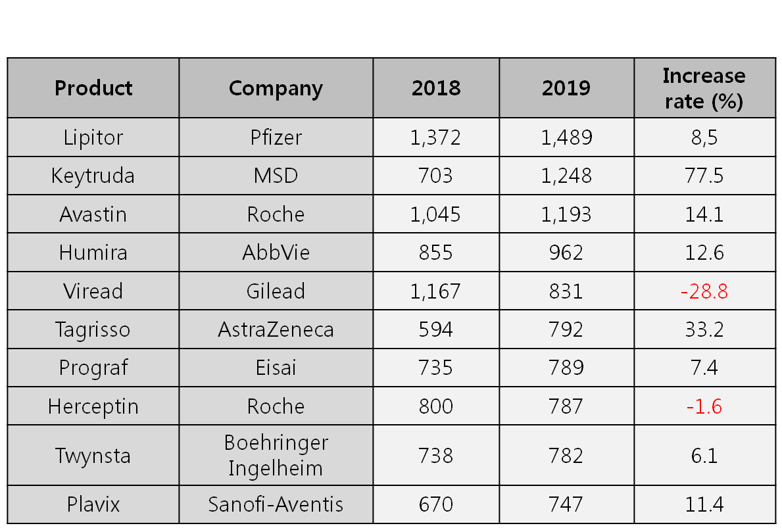The image size is (782, 532).
Task: Click the Boehringer Ingelheim company cell
Action: pyautogui.click(x=276, y=455)
